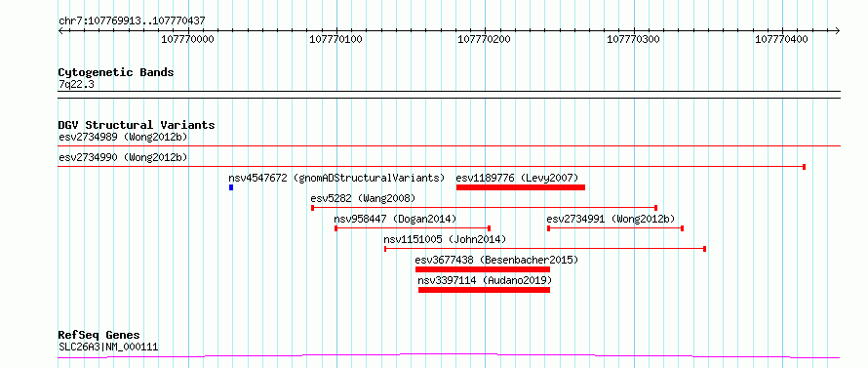Click the nsv1151005 (John2014) variant line
This screenshot has width=868, height=368.
pos(545,249)
